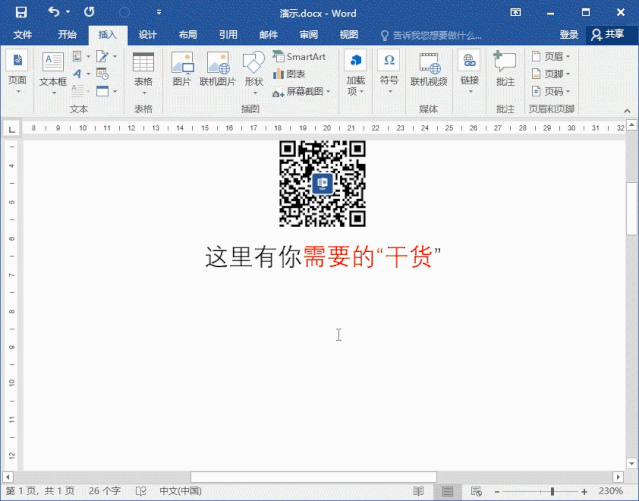Open the 文件 tab
The height and width of the screenshot is (501, 639).
coord(22,35)
